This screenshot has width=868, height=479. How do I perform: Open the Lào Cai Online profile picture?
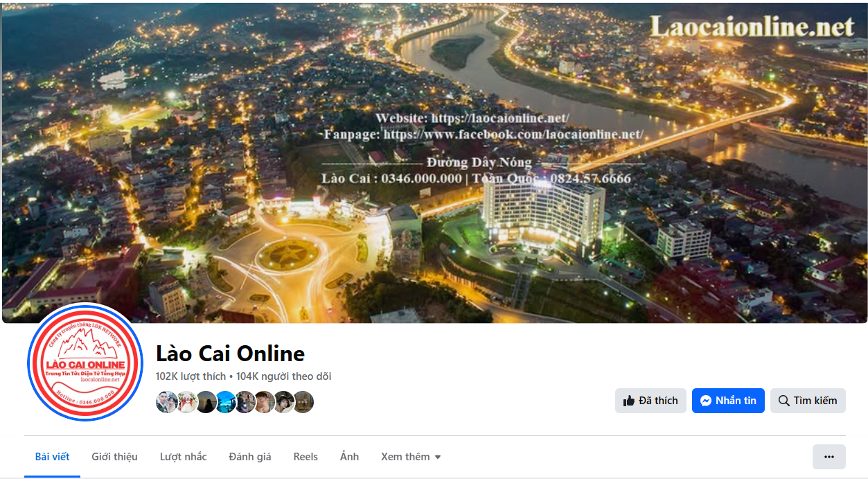85,363
